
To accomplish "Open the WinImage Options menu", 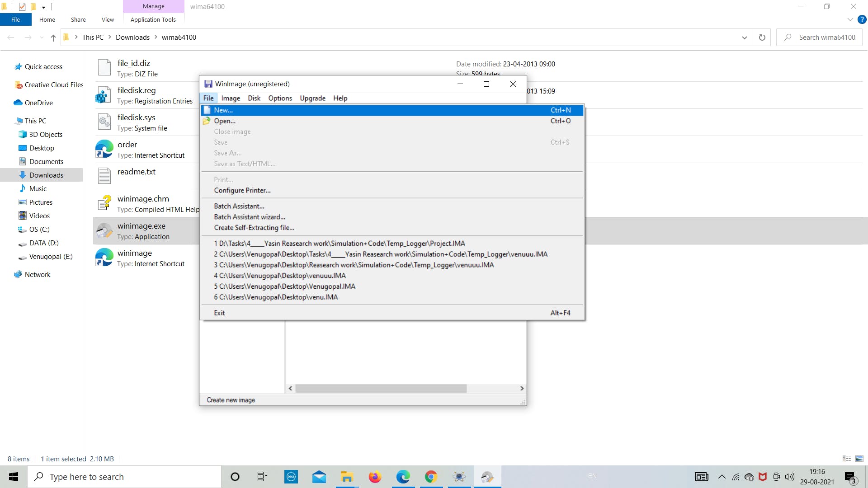I will pyautogui.click(x=280, y=99).
